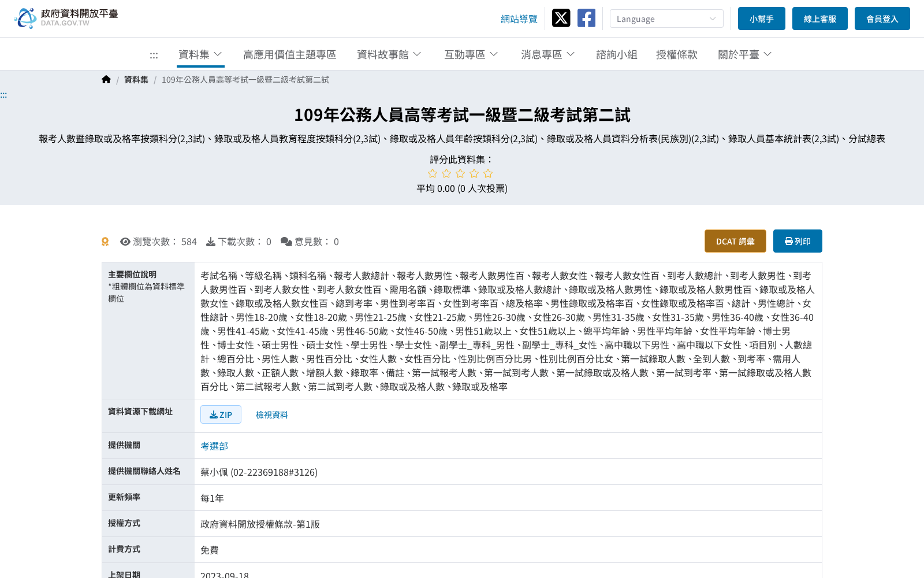This screenshot has height=578, width=924.
Task: Open the 檢視資料 link
Action: pyautogui.click(x=272, y=415)
